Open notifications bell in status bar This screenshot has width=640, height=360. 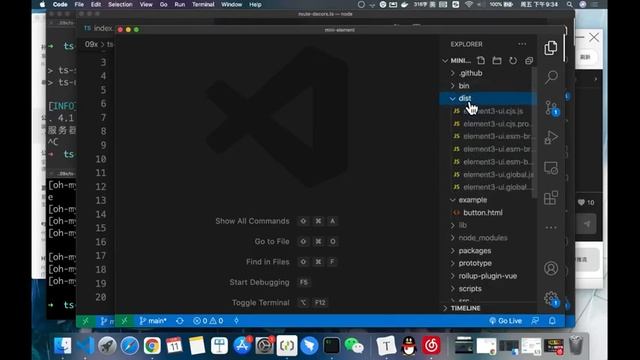point(552,321)
